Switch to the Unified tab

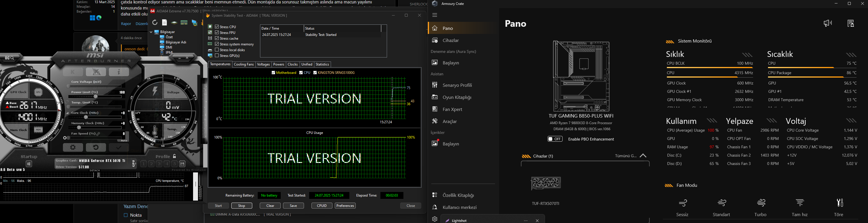307,64
